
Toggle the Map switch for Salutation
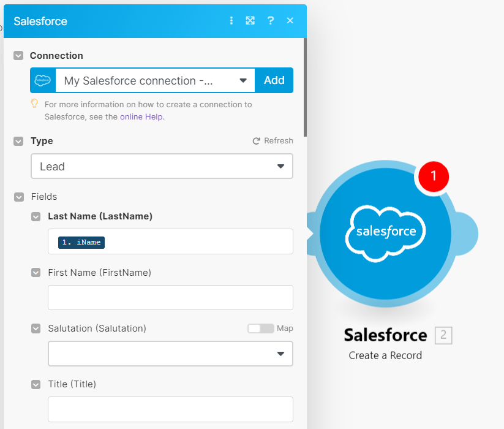(x=261, y=328)
